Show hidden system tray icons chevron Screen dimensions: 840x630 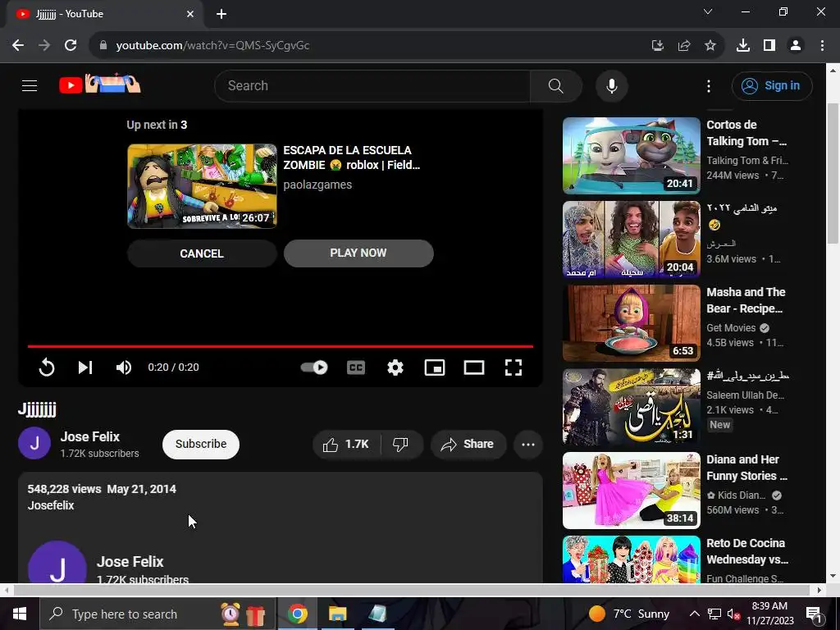click(694, 614)
